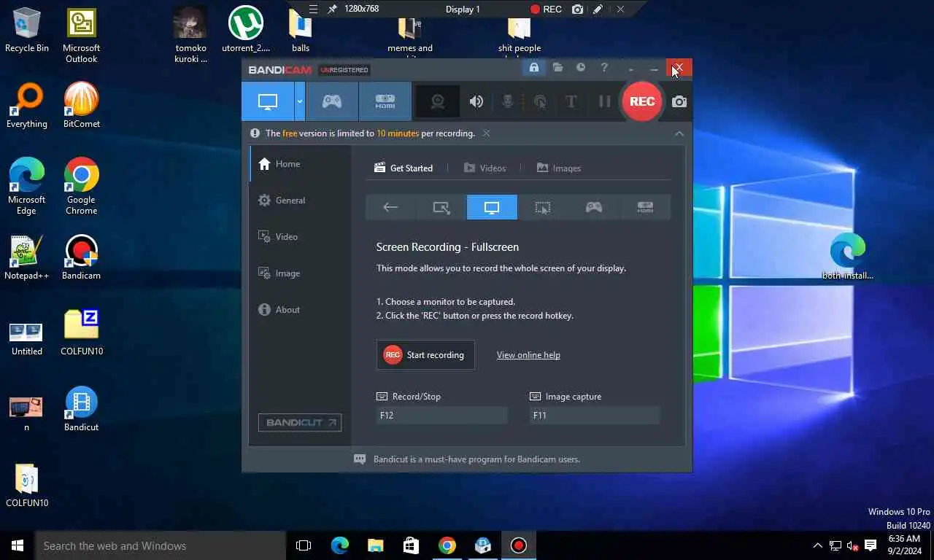Click the Display 1 label on top bar
This screenshot has width=934, height=560.
coord(463,9)
